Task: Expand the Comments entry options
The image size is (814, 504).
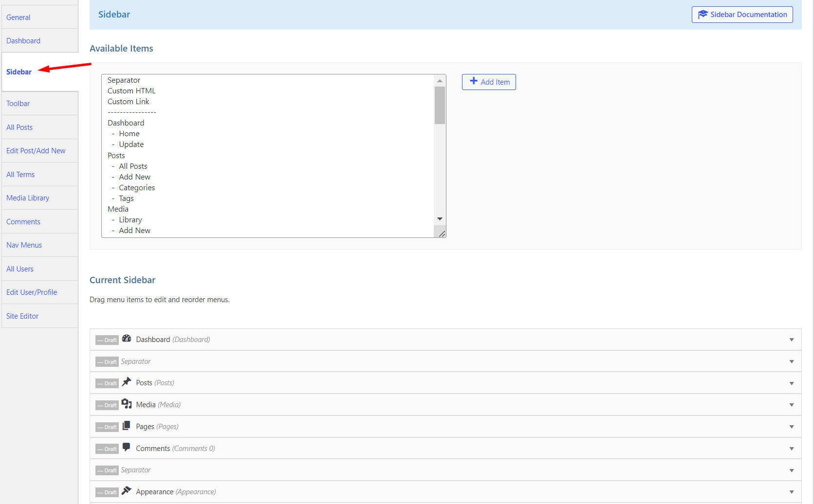Action: click(791, 448)
